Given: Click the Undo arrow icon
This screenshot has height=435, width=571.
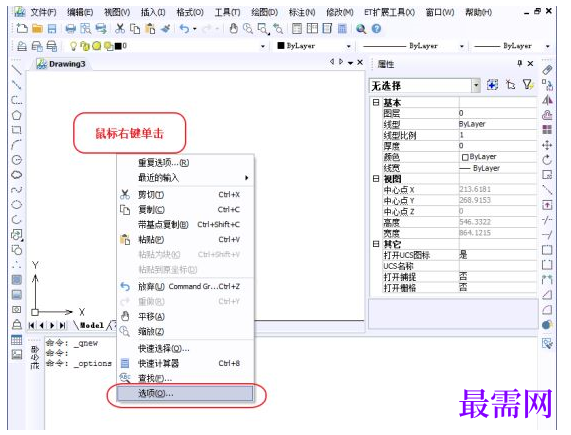Looking at the screenshot, I should coord(185,28).
